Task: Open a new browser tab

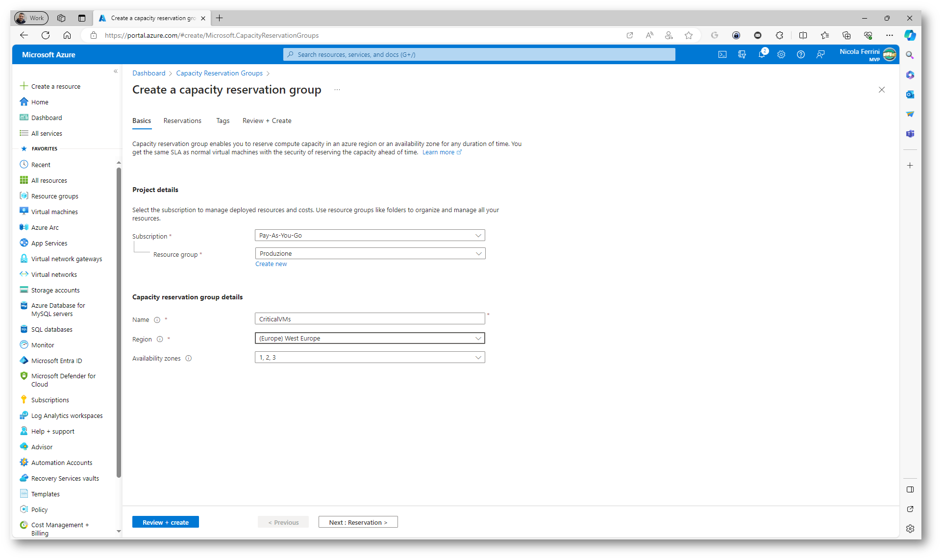Action: tap(219, 18)
